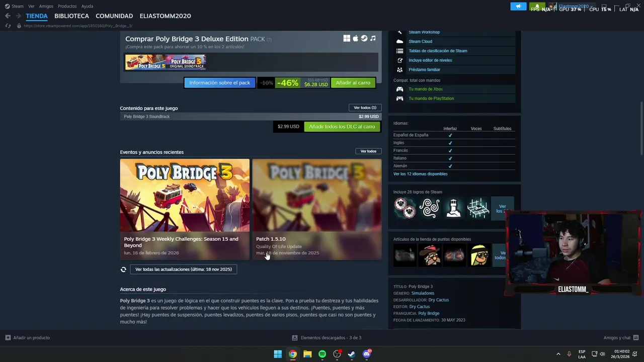Add the Deluxe Edition pack to cart
This screenshot has width=644, height=362.
tap(353, 83)
